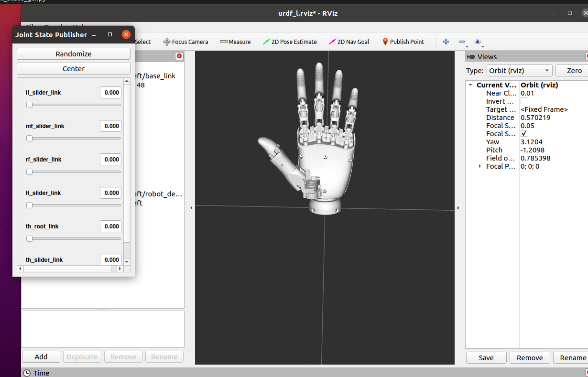Image resolution: width=588 pixels, height=377 pixels.
Task: Choose the 2D Pose Estimate tool
Action: [290, 42]
